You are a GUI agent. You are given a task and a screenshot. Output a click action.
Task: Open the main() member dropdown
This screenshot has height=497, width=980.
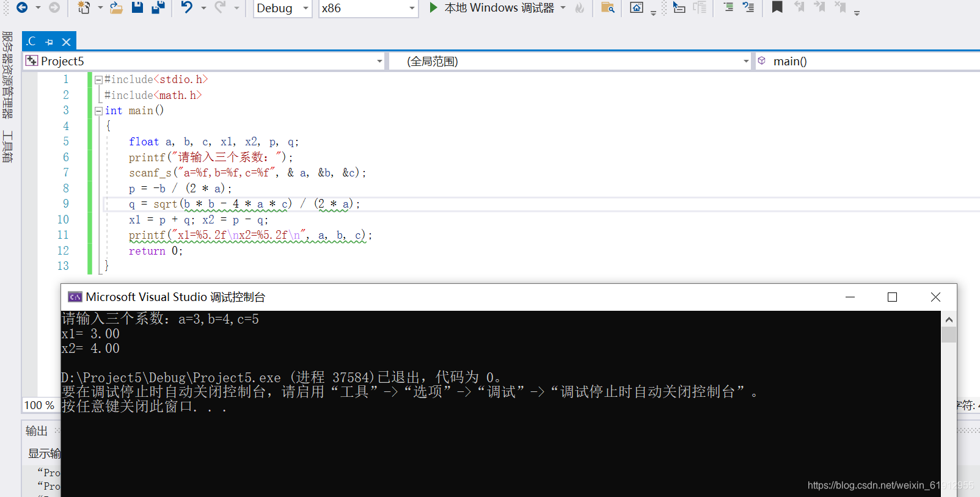pyautogui.click(x=868, y=61)
